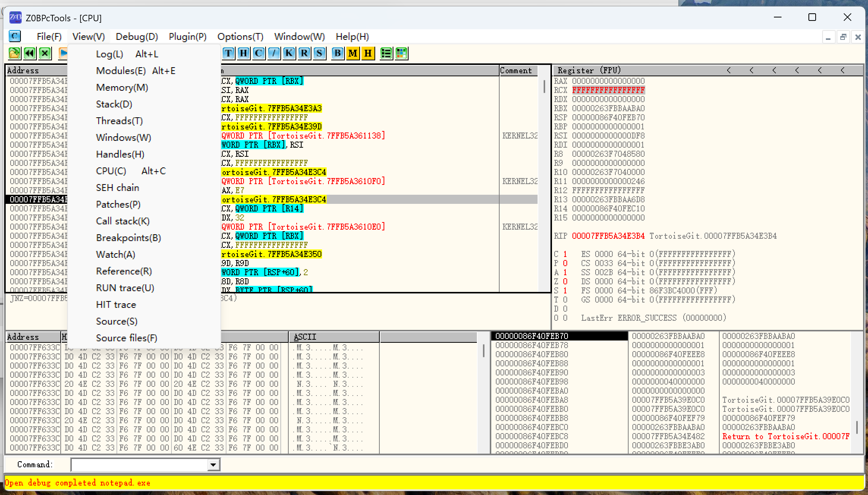Close the CPU child window
The width and height of the screenshot is (868, 495).
[x=858, y=37]
